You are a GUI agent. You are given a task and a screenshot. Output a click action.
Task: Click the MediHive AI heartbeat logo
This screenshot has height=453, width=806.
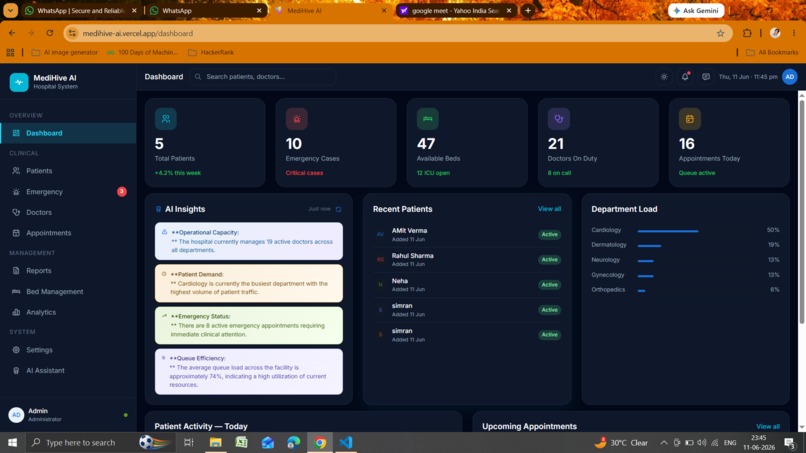(19, 82)
